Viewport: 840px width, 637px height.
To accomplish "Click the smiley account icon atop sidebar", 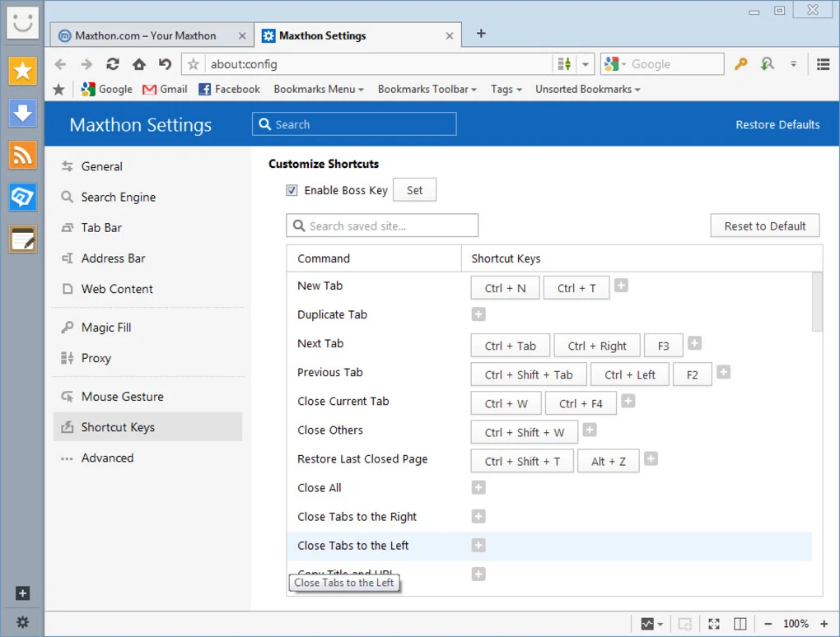I will (x=22, y=22).
